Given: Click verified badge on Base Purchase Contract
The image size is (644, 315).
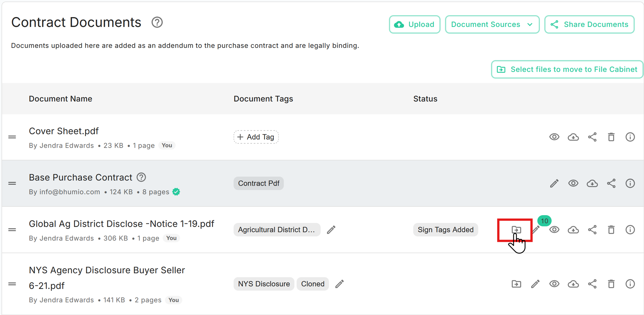Looking at the screenshot, I should (x=176, y=192).
